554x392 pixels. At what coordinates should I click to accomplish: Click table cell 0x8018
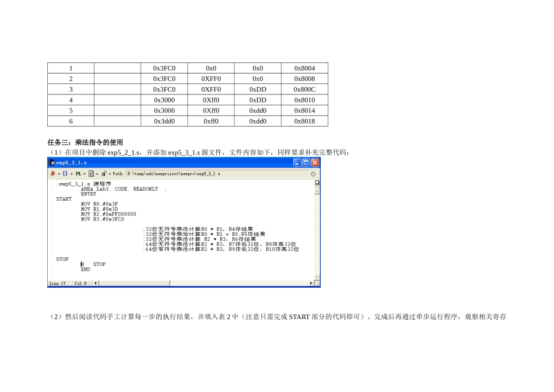304,121
